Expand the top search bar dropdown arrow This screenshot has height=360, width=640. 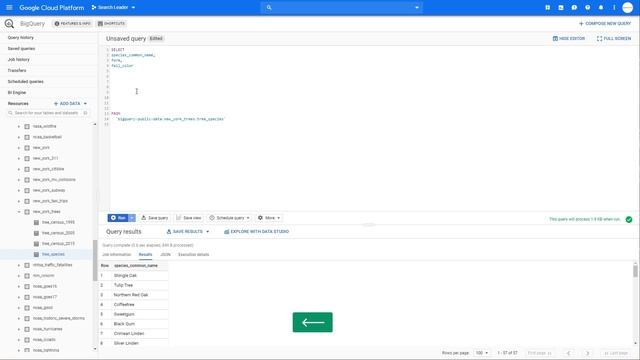point(417,7)
